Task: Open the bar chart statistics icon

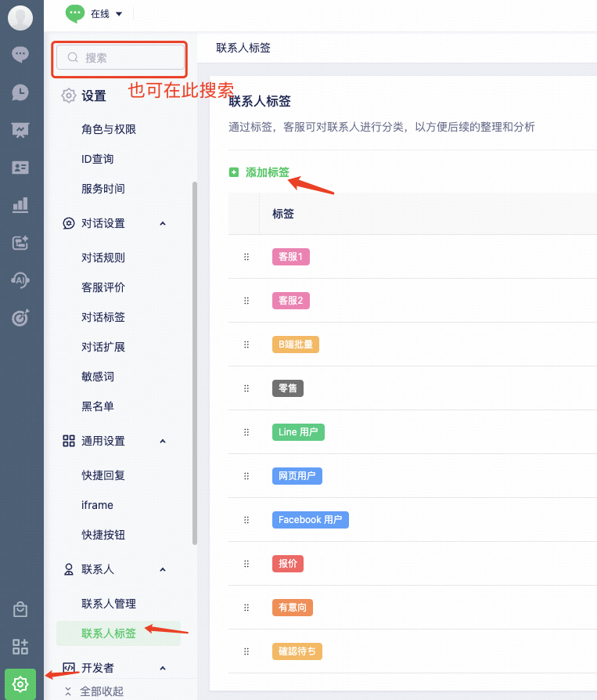Action: [x=20, y=205]
